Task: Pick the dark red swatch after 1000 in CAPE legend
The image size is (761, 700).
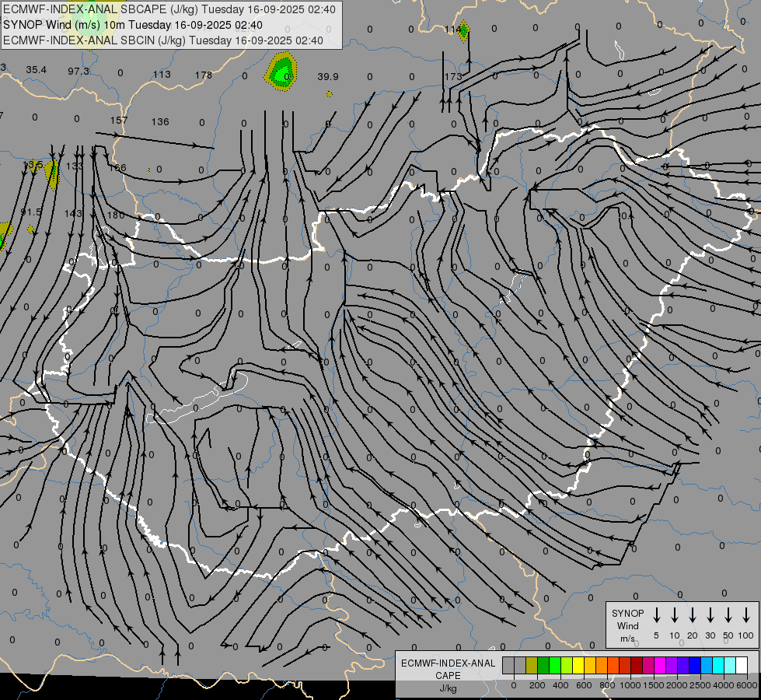Action: tap(637, 665)
